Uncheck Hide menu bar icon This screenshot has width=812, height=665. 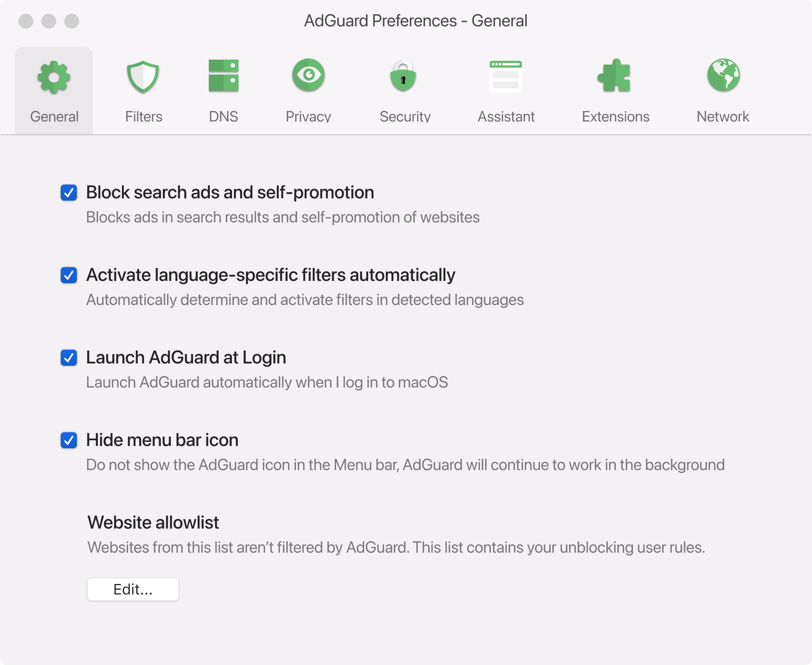[x=69, y=440]
